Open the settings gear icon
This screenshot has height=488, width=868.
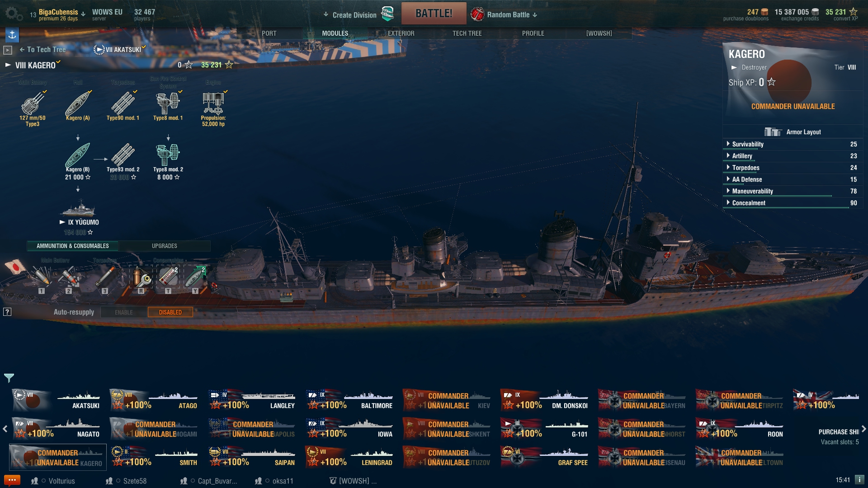pos(14,14)
